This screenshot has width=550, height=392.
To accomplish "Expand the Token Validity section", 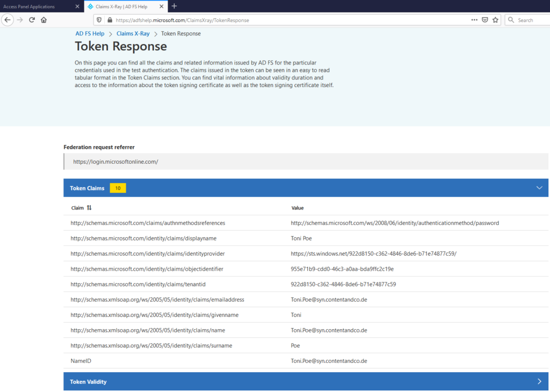I will pyautogui.click(x=539, y=382).
